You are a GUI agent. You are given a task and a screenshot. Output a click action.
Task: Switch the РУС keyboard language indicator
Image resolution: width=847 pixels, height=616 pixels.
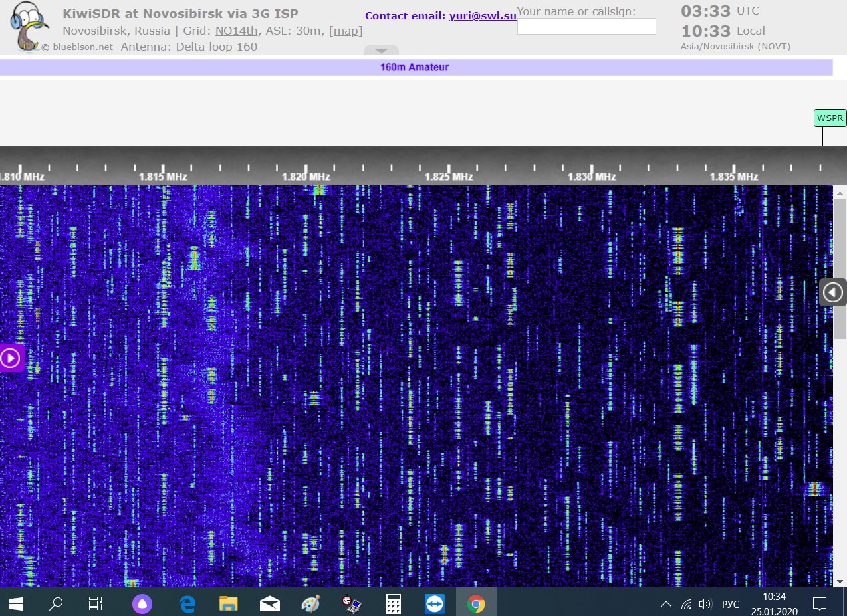click(x=730, y=604)
